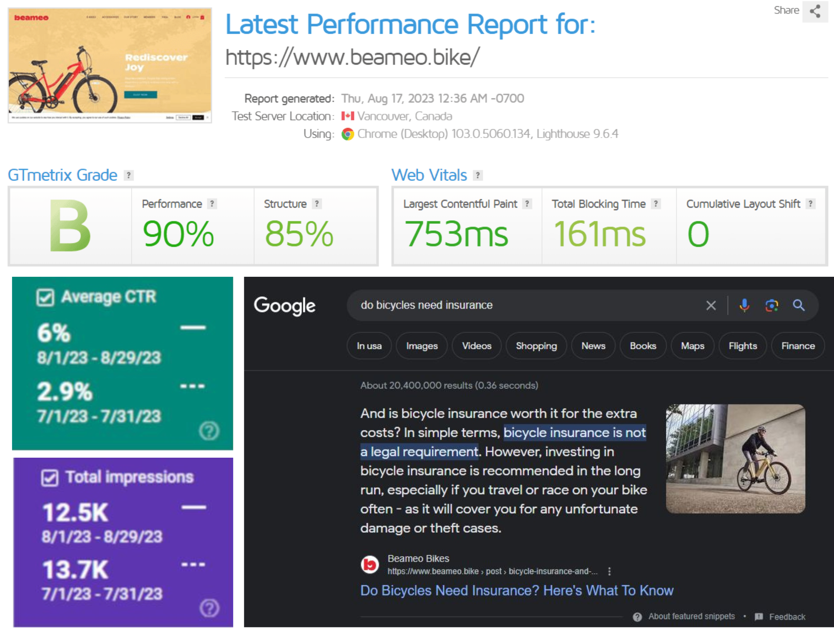The image size is (834, 644).
Task: Open the cyclist snippet image
Action: point(735,459)
